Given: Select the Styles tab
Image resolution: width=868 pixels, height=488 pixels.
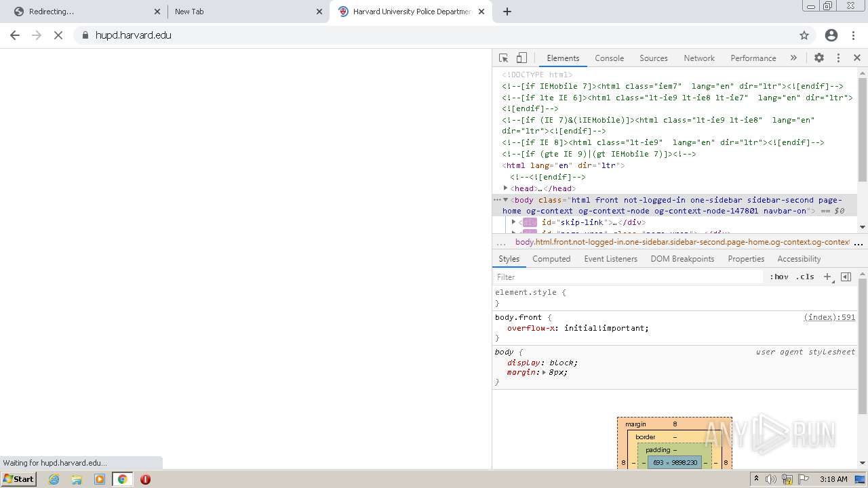Looking at the screenshot, I should (509, 259).
